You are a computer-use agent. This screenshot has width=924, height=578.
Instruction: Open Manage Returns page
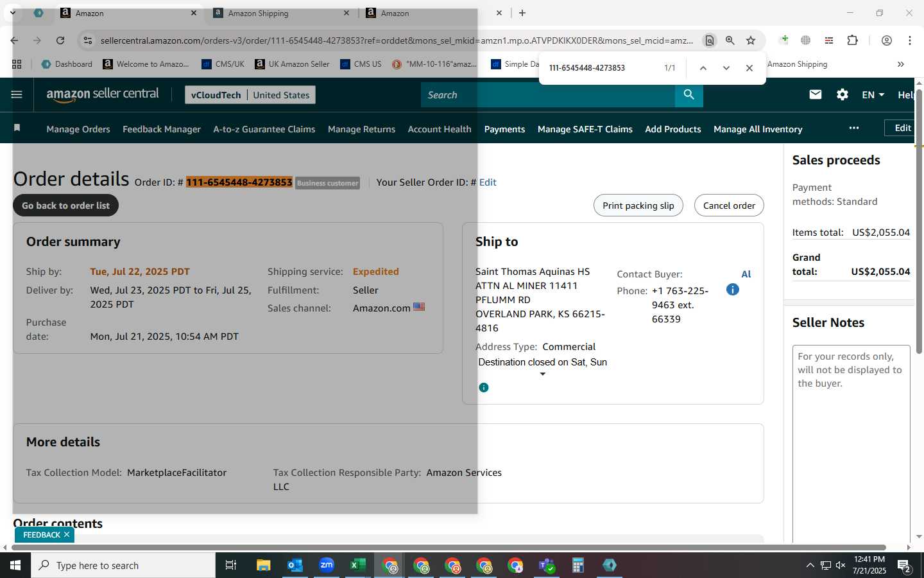(x=361, y=129)
